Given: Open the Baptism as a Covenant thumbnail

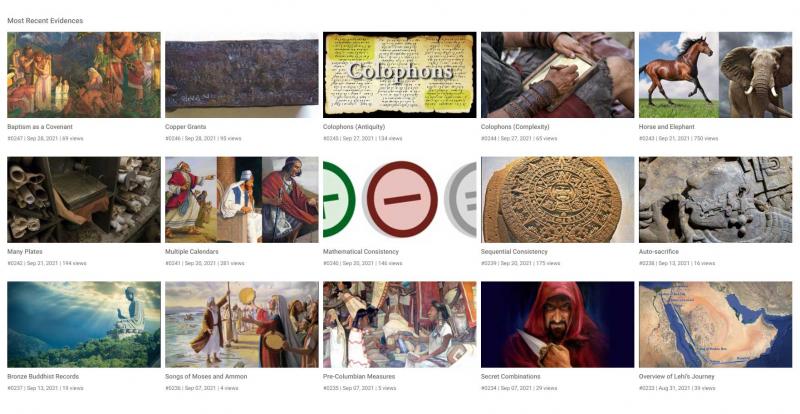Looking at the screenshot, I should [x=84, y=75].
